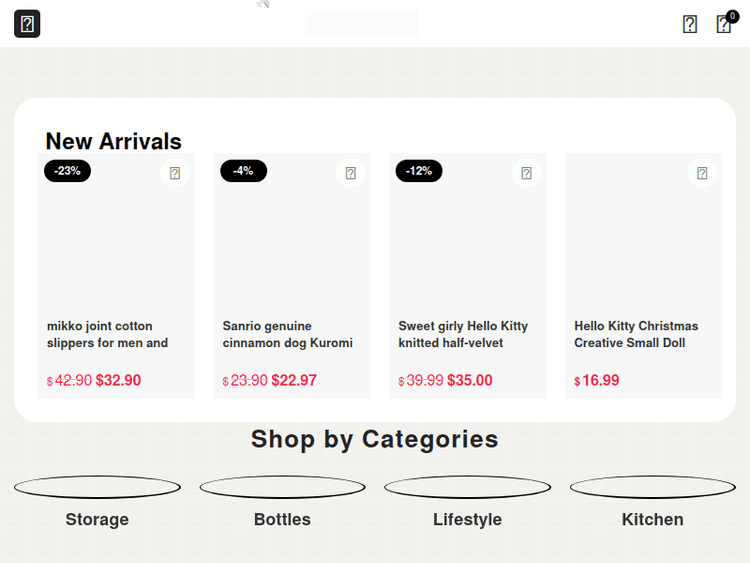The height and width of the screenshot is (563, 750).
Task: Click the blank box in header center
Action: pyautogui.click(x=362, y=24)
